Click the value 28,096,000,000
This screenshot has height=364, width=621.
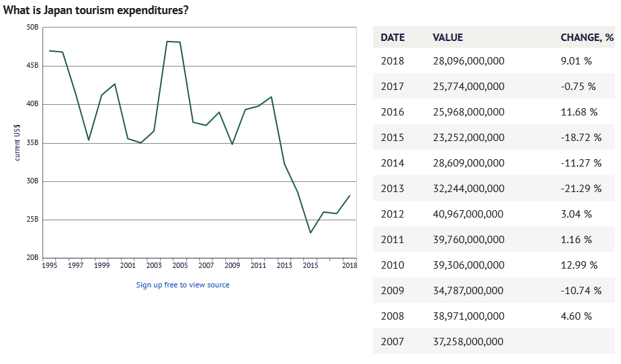(x=468, y=61)
